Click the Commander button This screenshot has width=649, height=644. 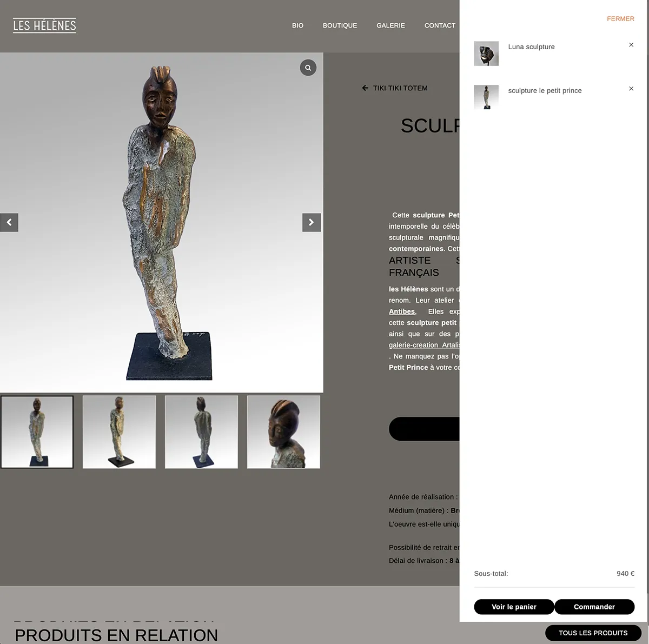click(594, 607)
